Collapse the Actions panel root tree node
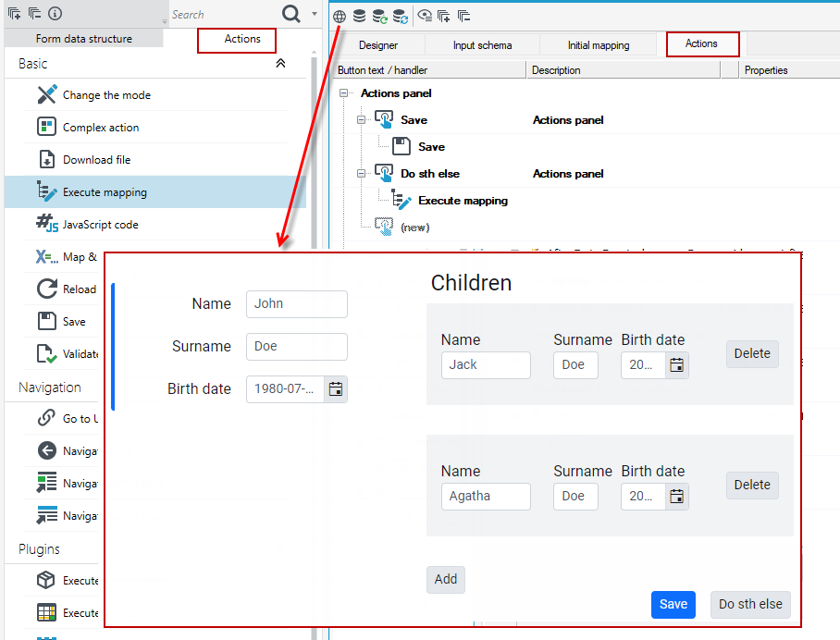Image resolution: width=840 pixels, height=640 pixels. click(x=343, y=93)
